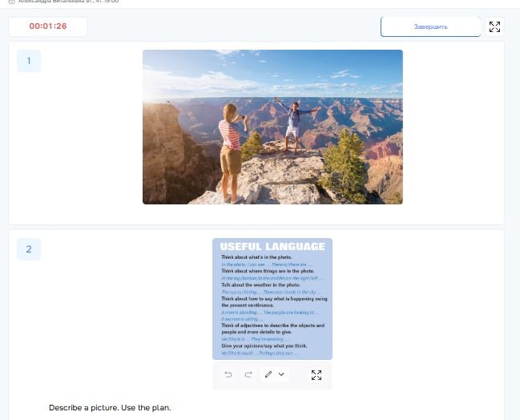Image resolution: width=520 pixels, height=420 pixels.
Task: Open the Useful Language plan image
Action: [x=272, y=299]
